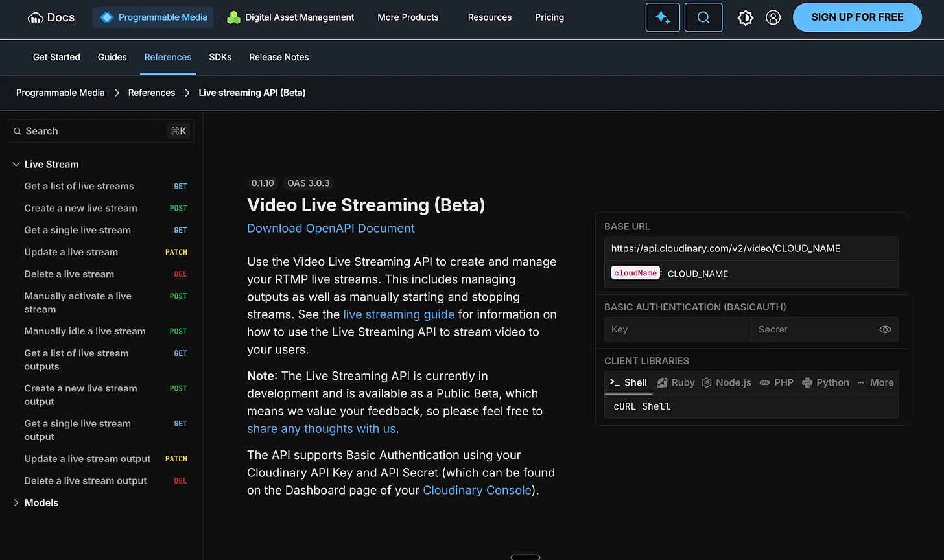Click share any thoughts with us link
The width and height of the screenshot is (944, 560).
point(321,428)
